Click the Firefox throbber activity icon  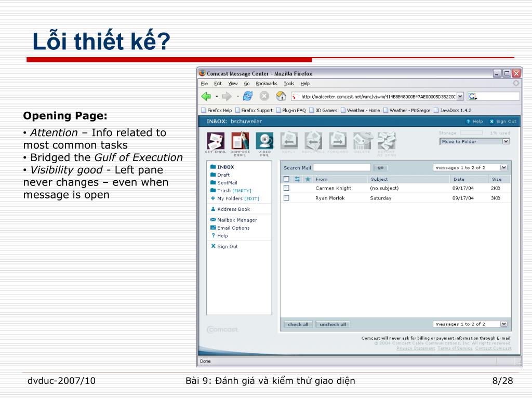[x=516, y=83]
